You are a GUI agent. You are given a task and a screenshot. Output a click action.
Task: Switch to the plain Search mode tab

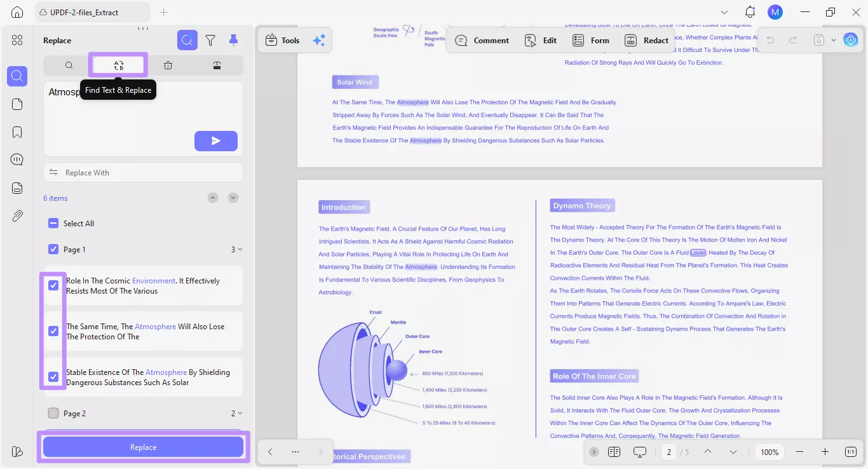tap(69, 65)
